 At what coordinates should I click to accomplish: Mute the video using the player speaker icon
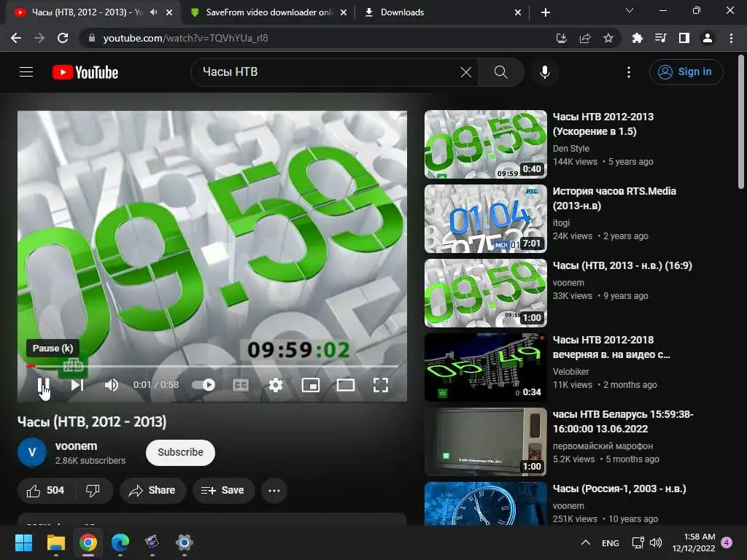coord(111,385)
